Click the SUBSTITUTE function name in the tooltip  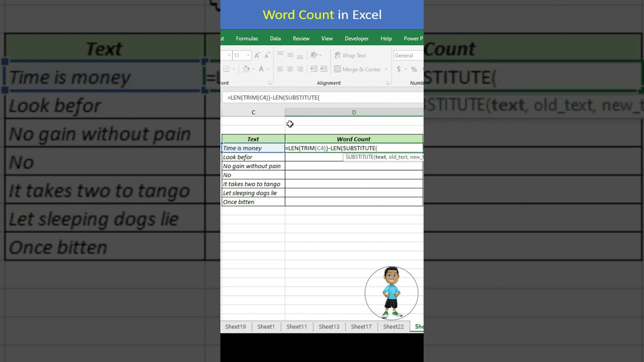pyautogui.click(x=359, y=157)
